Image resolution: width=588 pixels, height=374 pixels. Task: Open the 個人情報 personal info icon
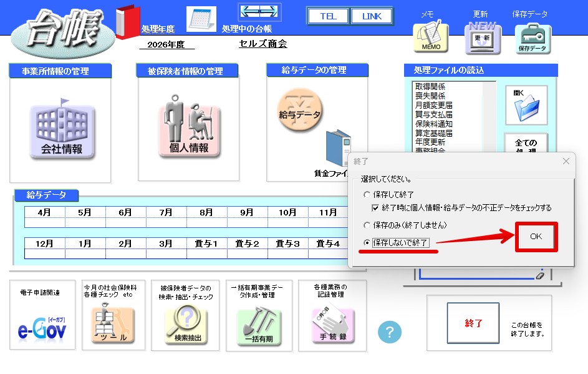(x=189, y=127)
